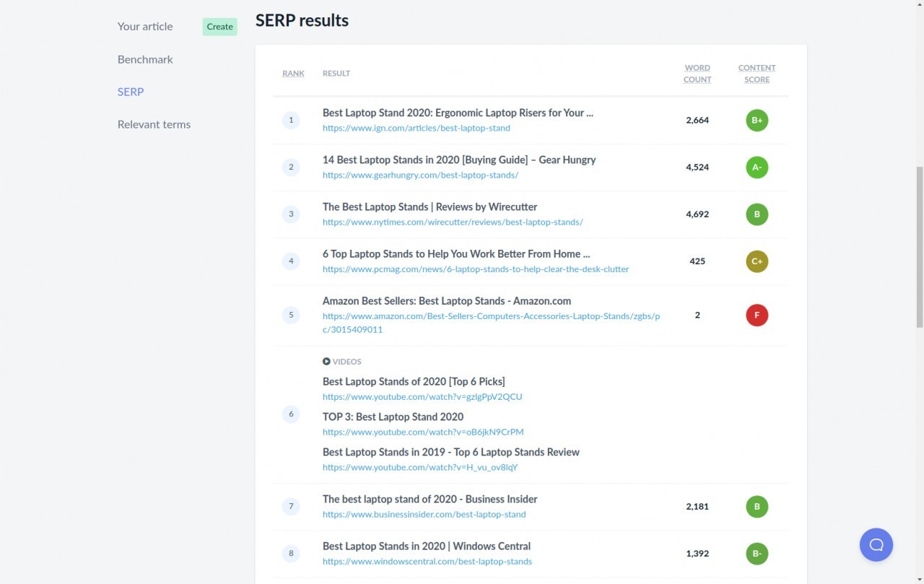Open the YouTube link for Top 6 Picks

pos(422,397)
